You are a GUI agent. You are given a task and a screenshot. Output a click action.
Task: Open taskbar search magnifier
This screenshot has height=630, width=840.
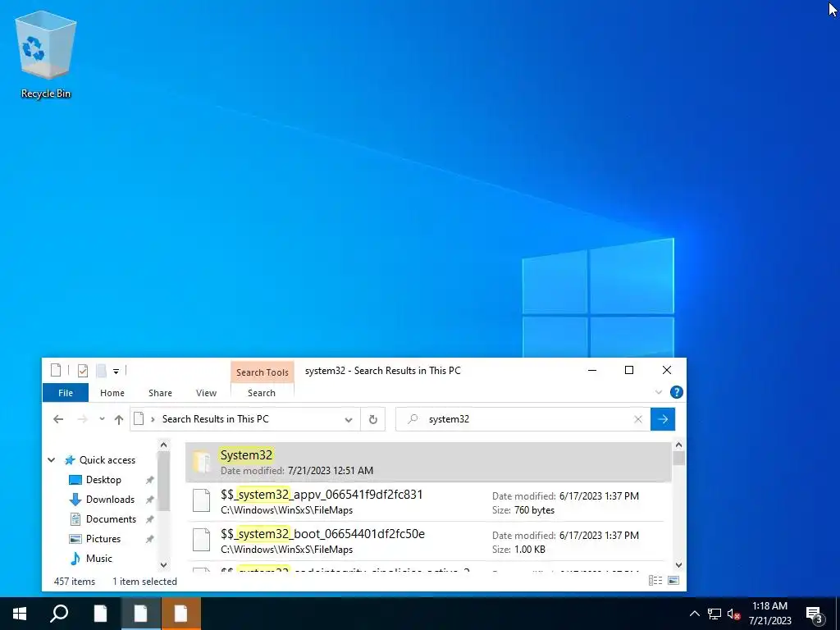59,614
